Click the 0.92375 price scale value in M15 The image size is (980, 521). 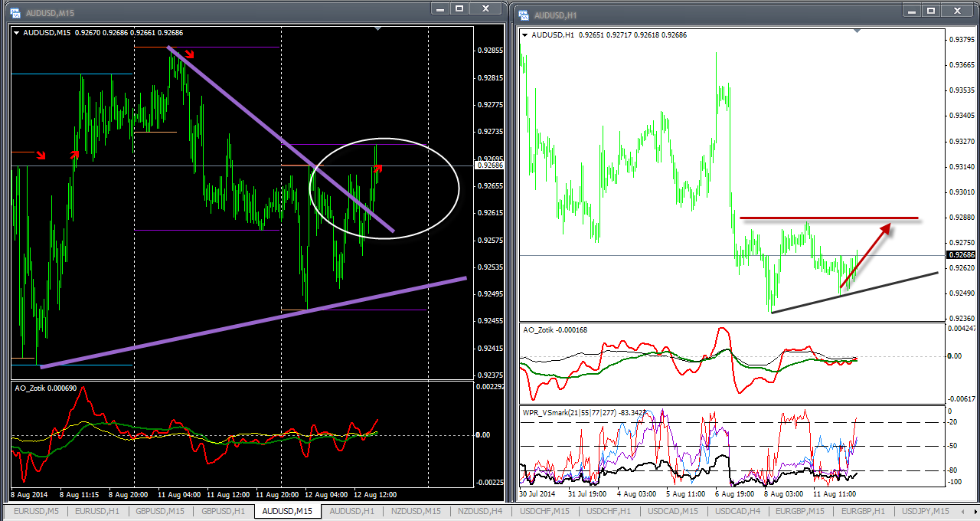pos(489,375)
